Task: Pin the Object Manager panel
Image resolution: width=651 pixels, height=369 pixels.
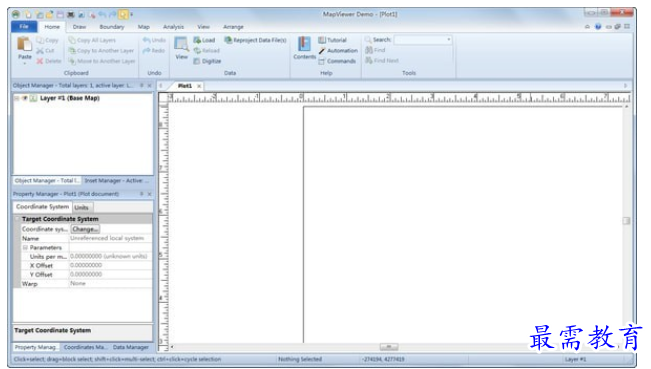Action: [142, 86]
